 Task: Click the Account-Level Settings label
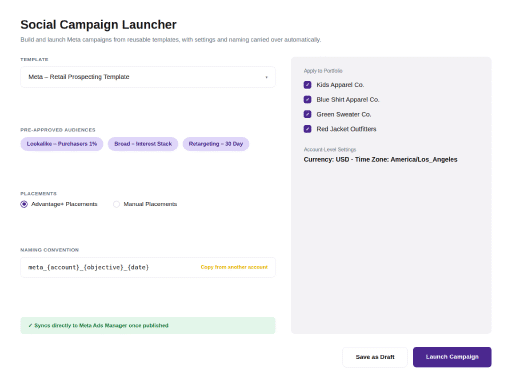coord(330,149)
